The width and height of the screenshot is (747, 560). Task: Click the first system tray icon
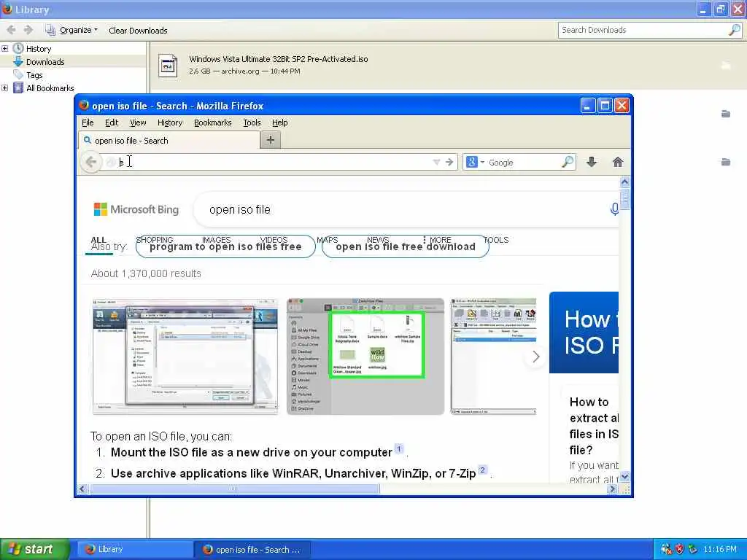(667, 549)
